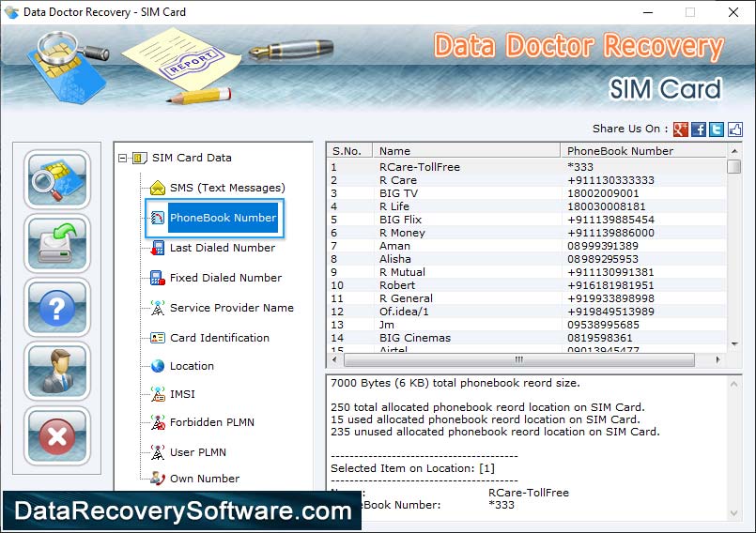
Task: Click the Service Provider Name tower icon
Action: click(x=158, y=308)
